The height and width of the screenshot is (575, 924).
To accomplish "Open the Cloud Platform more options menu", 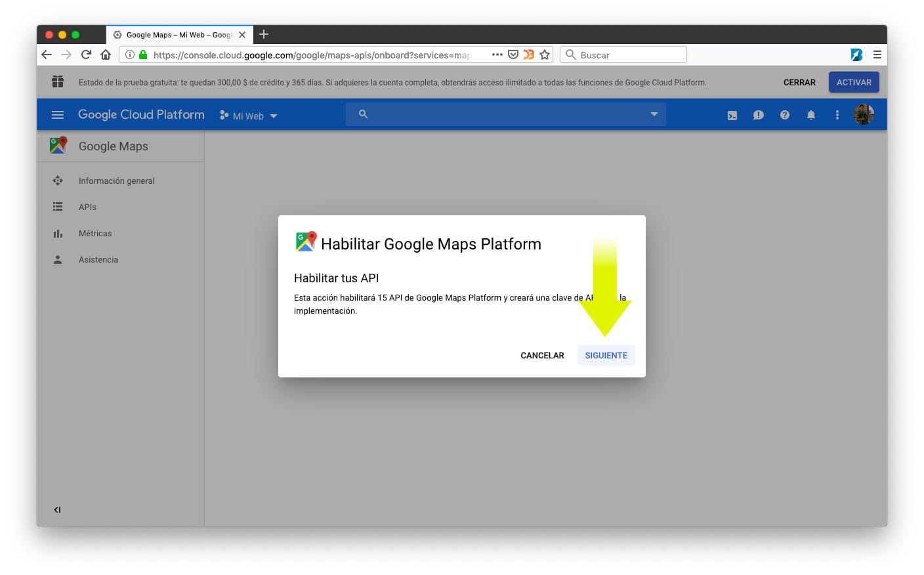I will pyautogui.click(x=837, y=115).
